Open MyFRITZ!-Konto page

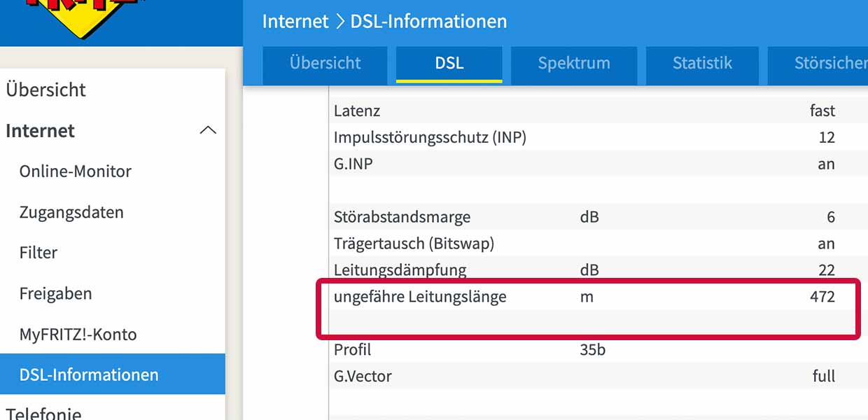point(78,334)
